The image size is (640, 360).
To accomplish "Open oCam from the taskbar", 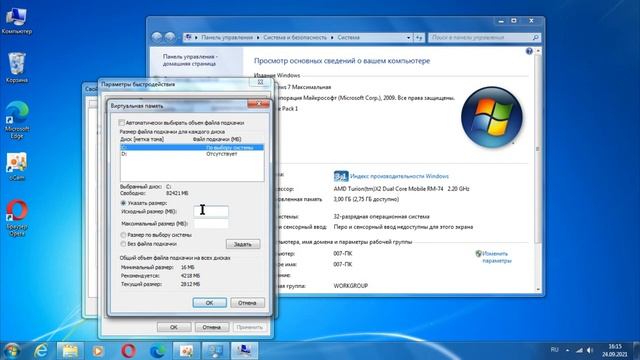I will click(186, 351).
